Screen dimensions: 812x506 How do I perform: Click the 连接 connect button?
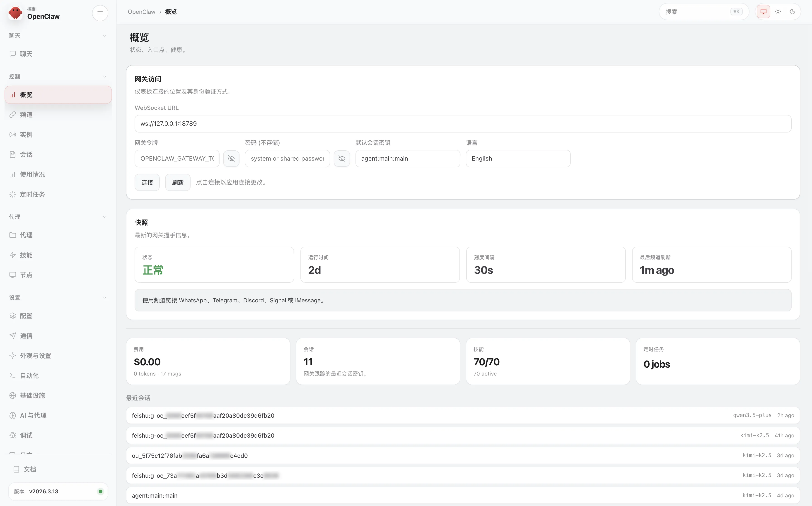[147, 182]
